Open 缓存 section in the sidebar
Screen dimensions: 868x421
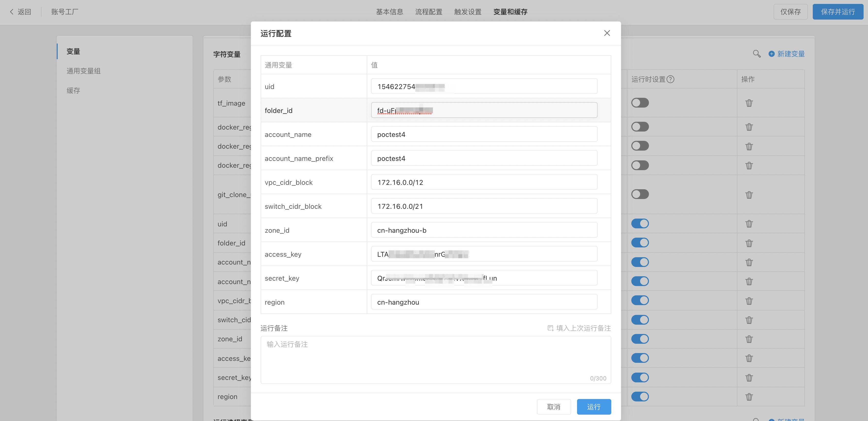73,91
